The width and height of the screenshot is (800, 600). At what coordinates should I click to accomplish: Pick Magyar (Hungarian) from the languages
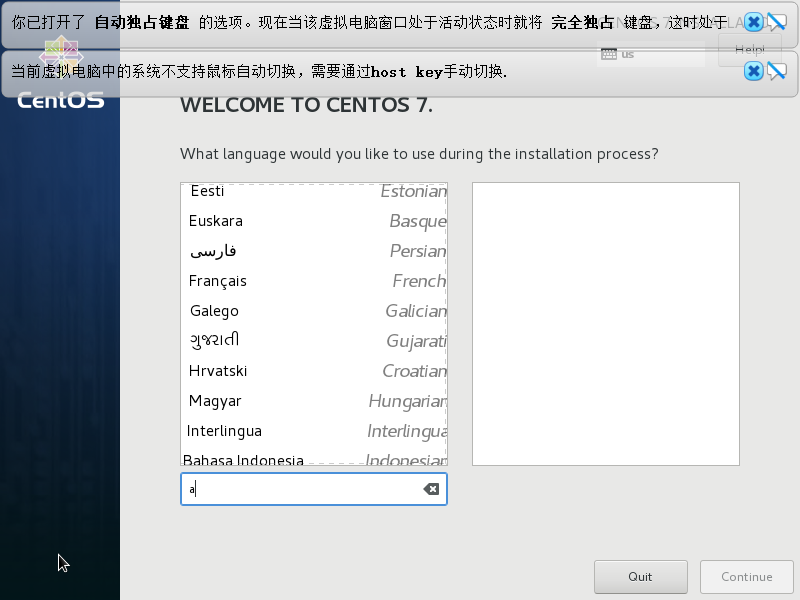pyautogui.click(x=314, y=401)
